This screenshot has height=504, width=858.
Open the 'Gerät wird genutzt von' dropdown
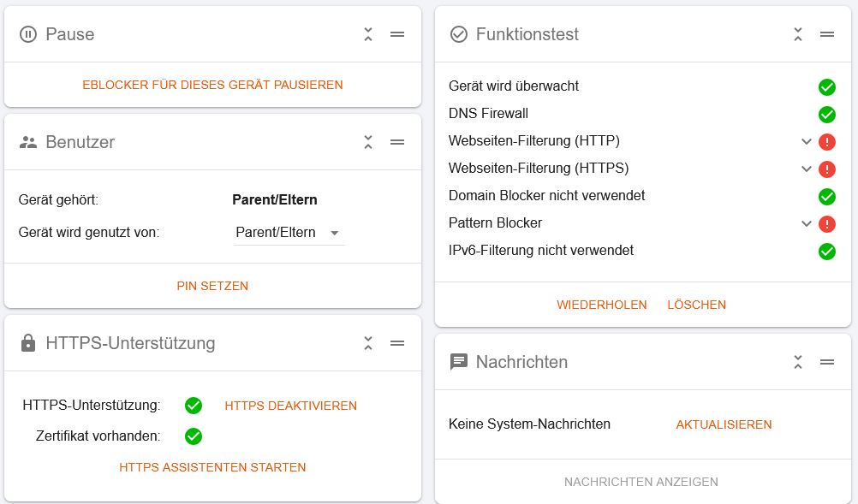pyautogui.click(x=289, y=233)
